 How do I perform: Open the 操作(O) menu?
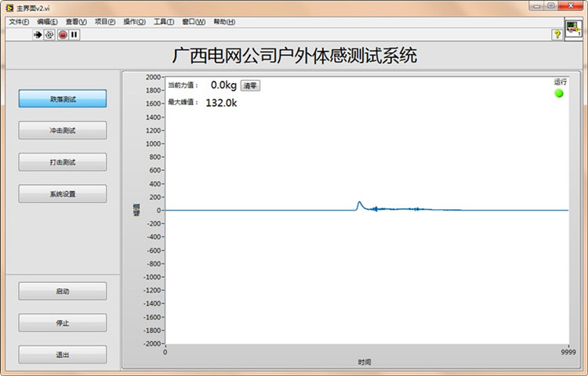tap(134, 22)
